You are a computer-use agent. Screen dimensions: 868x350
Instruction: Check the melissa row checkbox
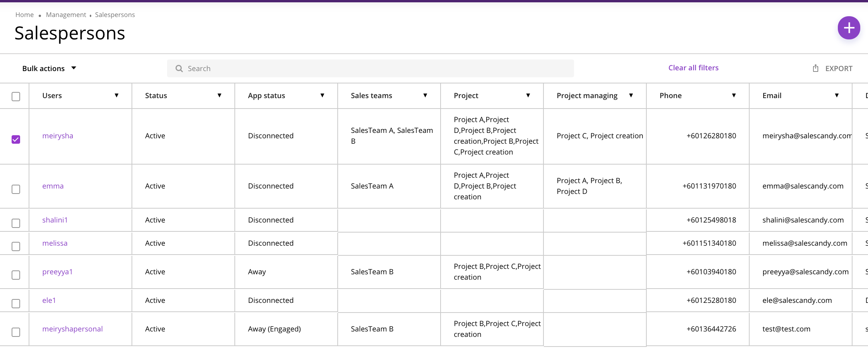point(16,246)
